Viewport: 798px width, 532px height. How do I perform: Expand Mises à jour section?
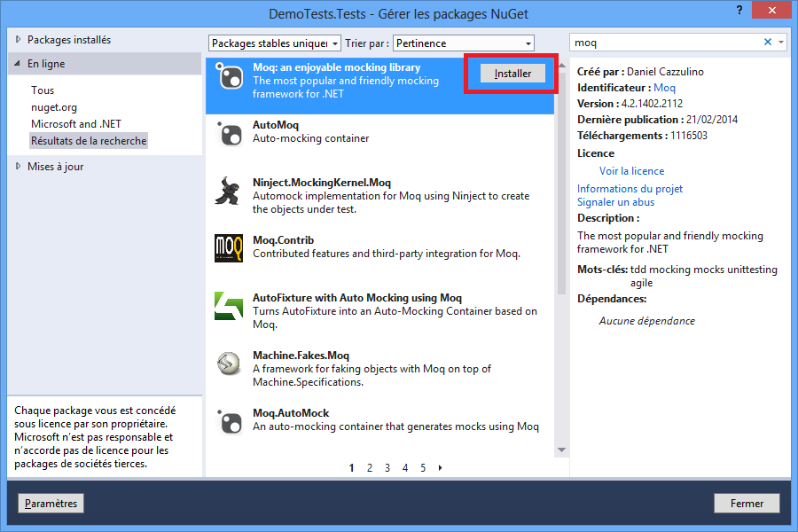(x=19, y=166)
